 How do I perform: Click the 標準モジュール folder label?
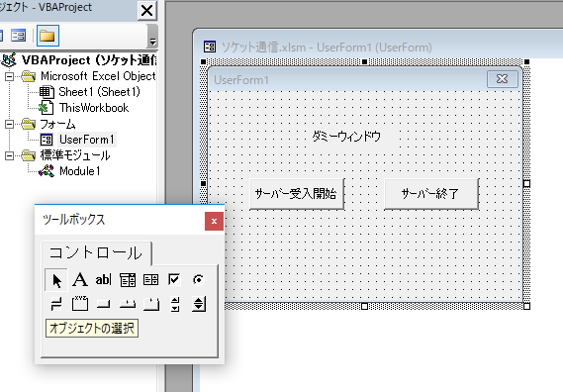coord(75,155)
